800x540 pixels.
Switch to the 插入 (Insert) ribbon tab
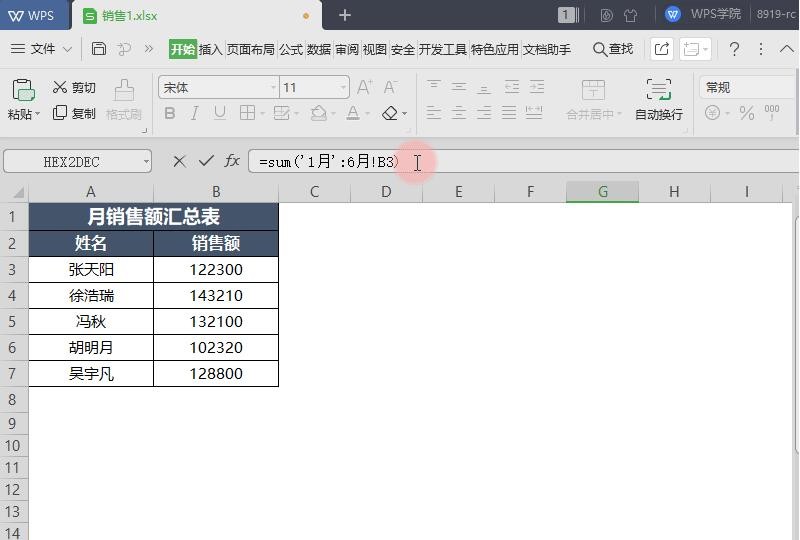tap(210, 49)
